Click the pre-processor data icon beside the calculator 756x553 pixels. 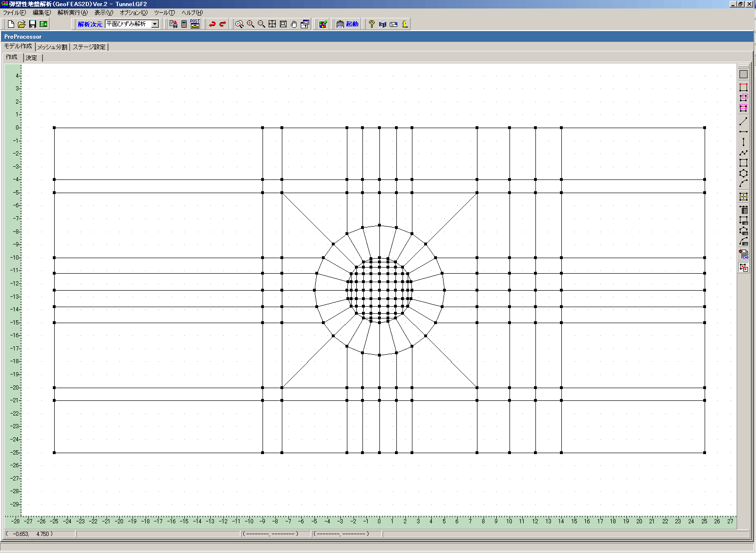(x=173, y=24)
